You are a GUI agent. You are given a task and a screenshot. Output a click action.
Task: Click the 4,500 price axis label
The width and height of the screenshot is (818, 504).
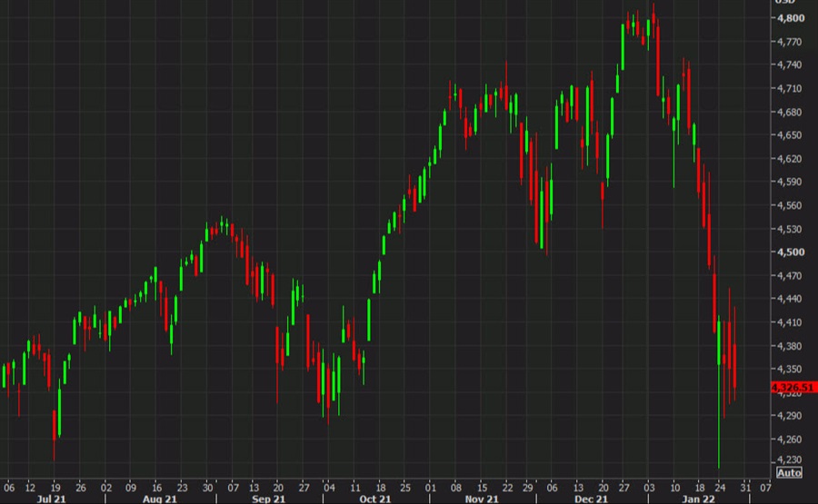tap(787, 252)
